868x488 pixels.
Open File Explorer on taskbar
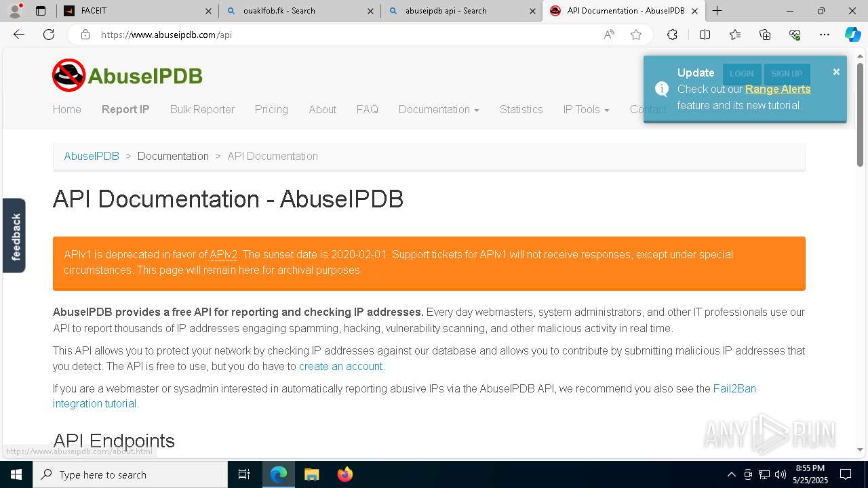(x=311, y=474)
